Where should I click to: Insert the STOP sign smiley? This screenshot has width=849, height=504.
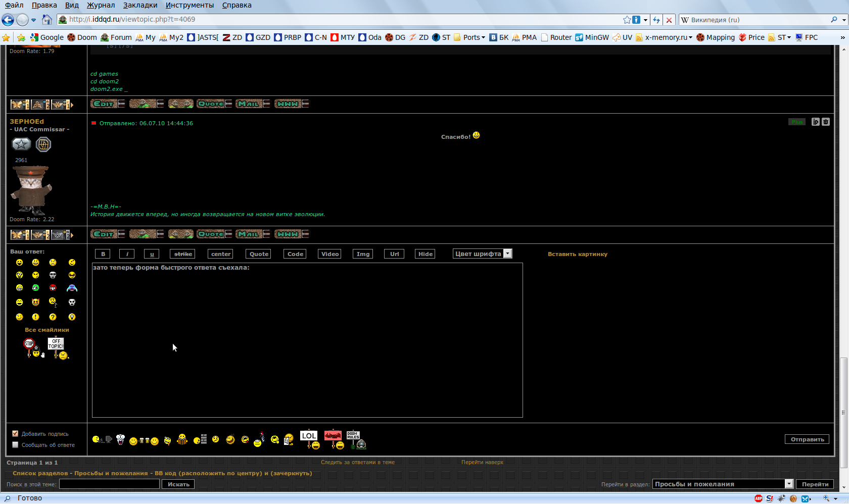(32, 348)
